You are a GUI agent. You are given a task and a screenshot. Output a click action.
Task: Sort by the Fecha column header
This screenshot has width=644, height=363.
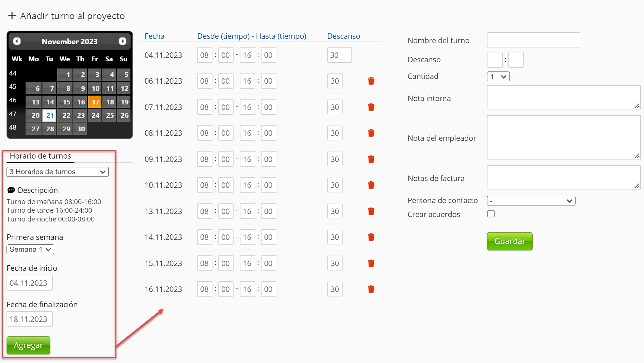[x=154, y=36]
